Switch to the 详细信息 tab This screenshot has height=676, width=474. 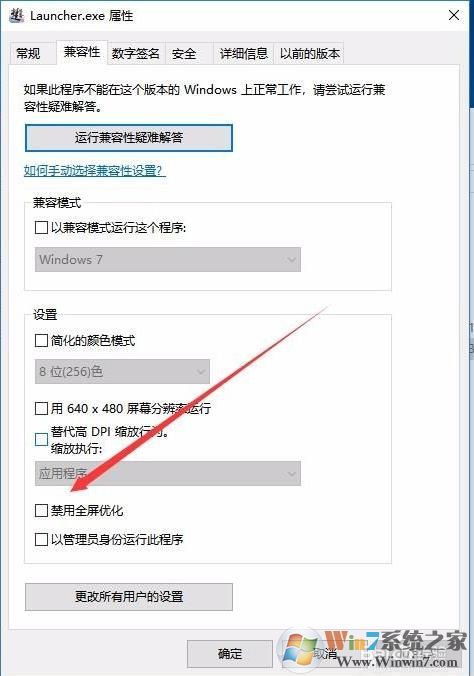244,53
